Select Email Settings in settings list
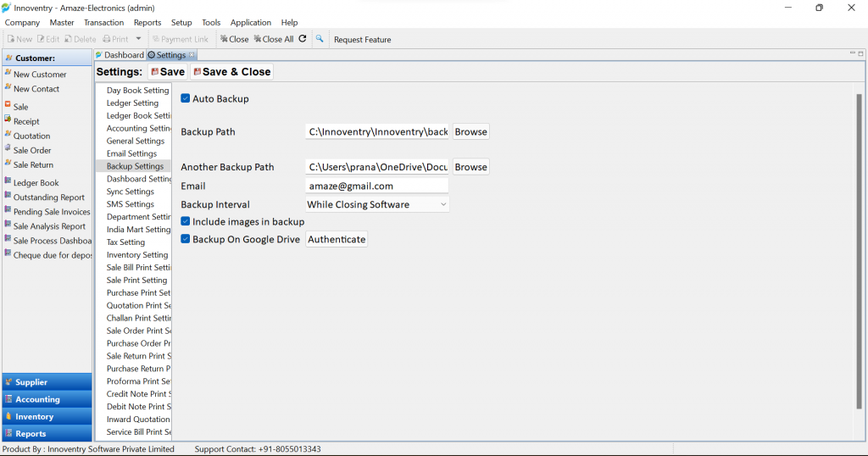 coord(131,153)
